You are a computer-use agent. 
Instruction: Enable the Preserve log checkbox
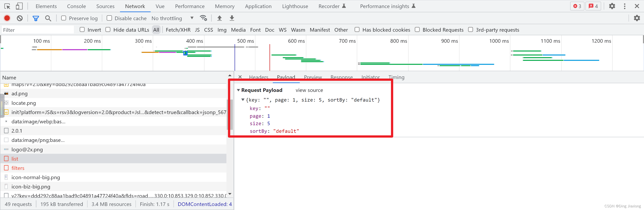pyautogui.click(x=64, y=18)
